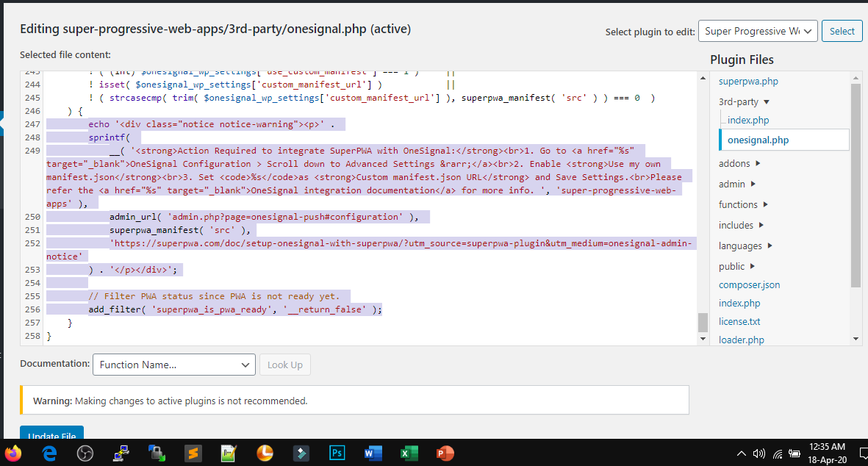Viewport: 868px width, 466px height.
Task: Click the Select button
Action: click(x=842, y=32)
